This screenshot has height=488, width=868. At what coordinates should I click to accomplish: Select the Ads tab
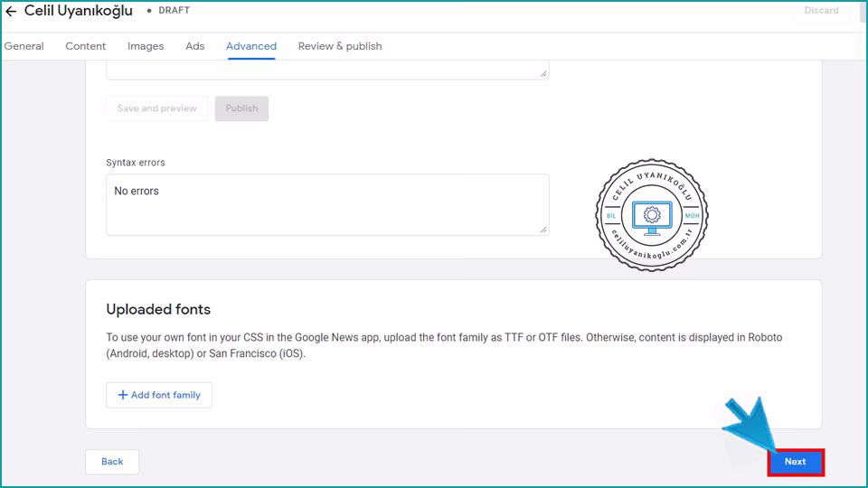(195, 46)
